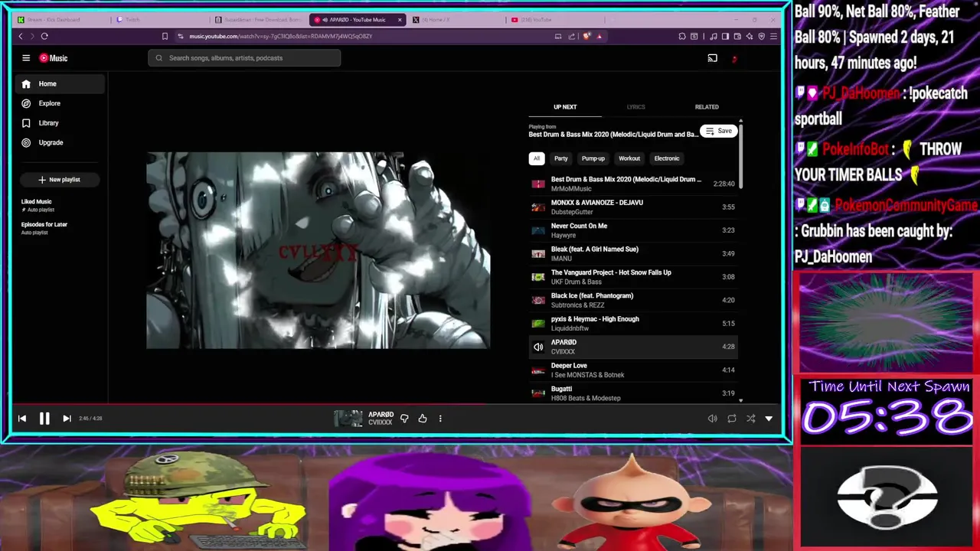Click the player bar album thumbnail
Screen dimensions: 980x551
tap(348, 419)
